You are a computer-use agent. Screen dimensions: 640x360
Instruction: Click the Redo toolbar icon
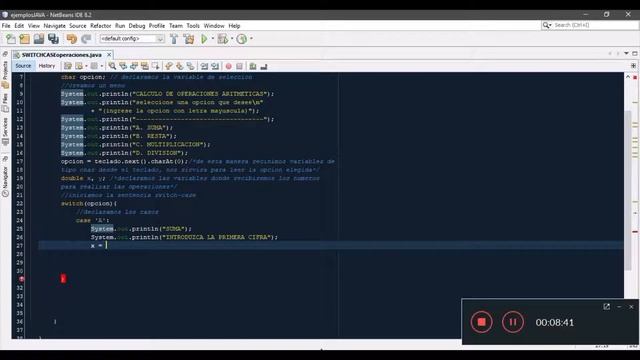(86, 39)
